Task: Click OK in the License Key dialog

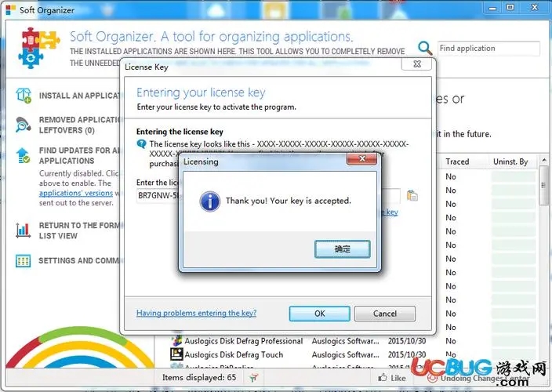Action: click(x=320, y=314)
